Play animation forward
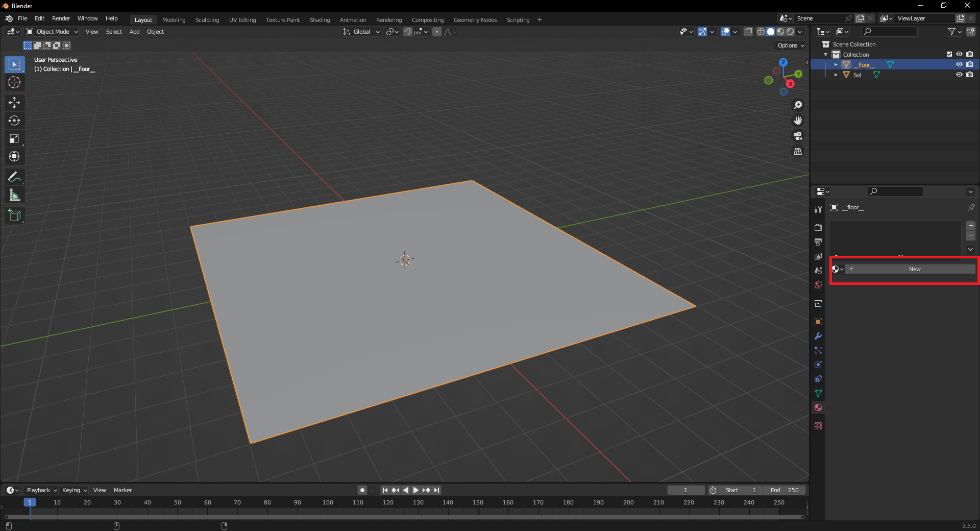Screen dimensions: 980x531 (x=416, y=490)
